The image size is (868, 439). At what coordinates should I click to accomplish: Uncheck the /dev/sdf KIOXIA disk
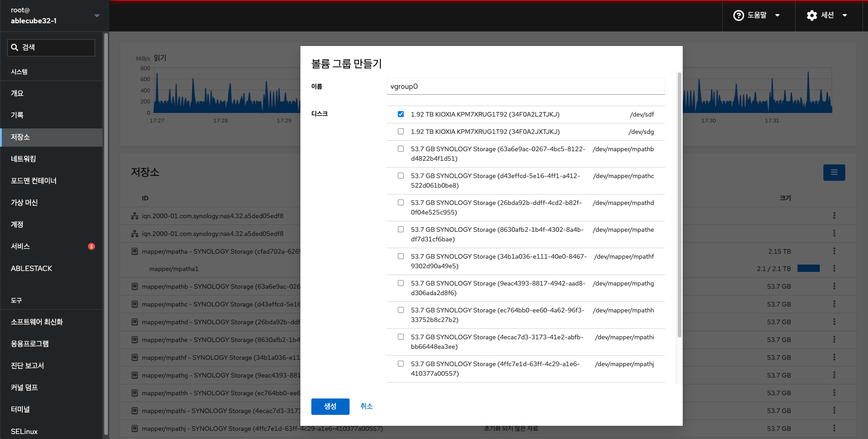[401, 114]
